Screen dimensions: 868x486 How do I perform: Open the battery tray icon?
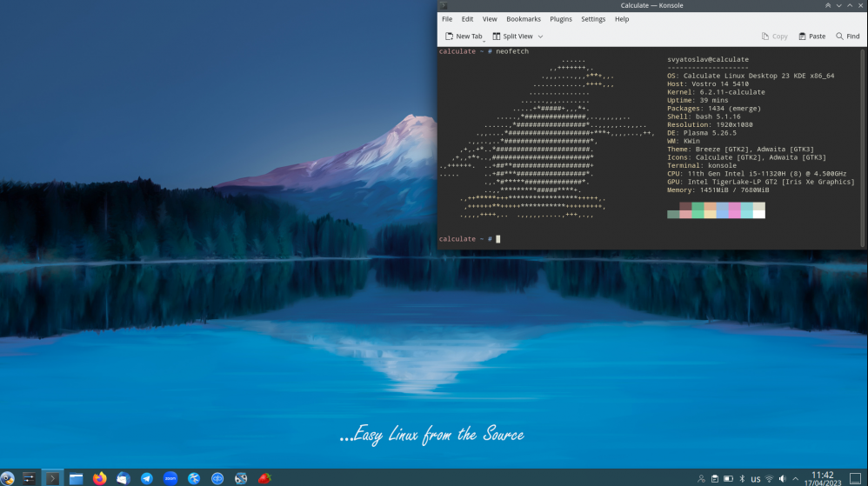(729, 479)
